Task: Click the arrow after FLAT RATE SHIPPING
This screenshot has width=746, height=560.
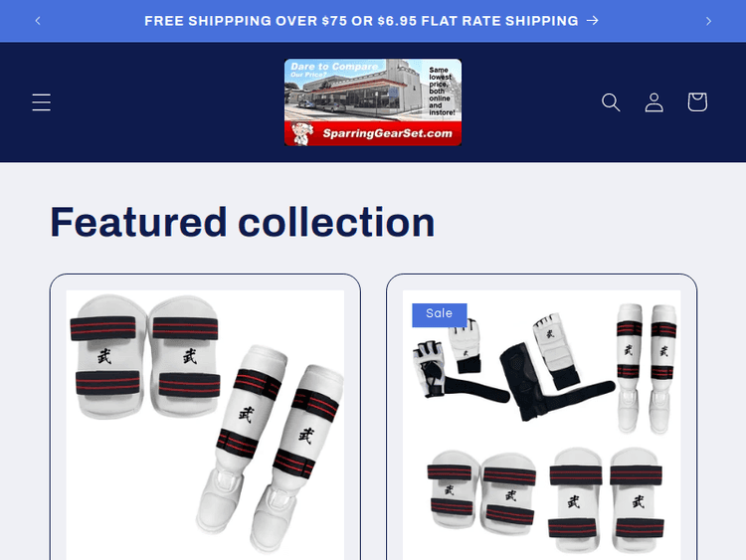Action: tap(593, 21)
